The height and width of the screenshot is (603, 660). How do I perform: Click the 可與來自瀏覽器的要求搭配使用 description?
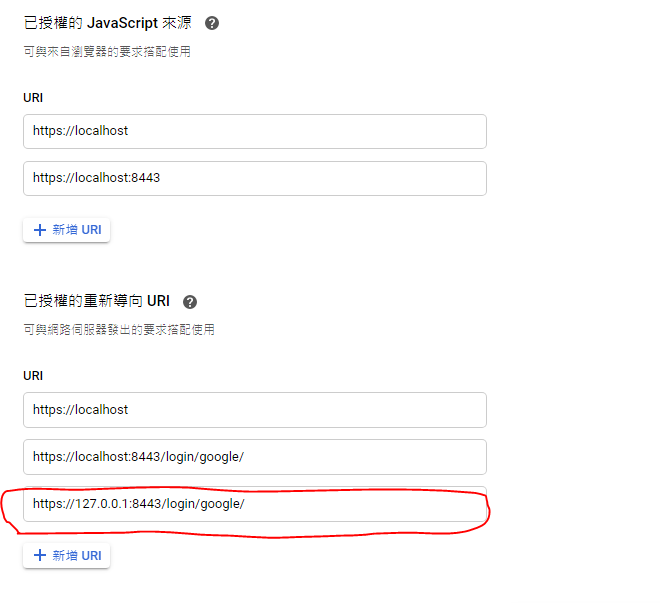(x=107, y=51)
